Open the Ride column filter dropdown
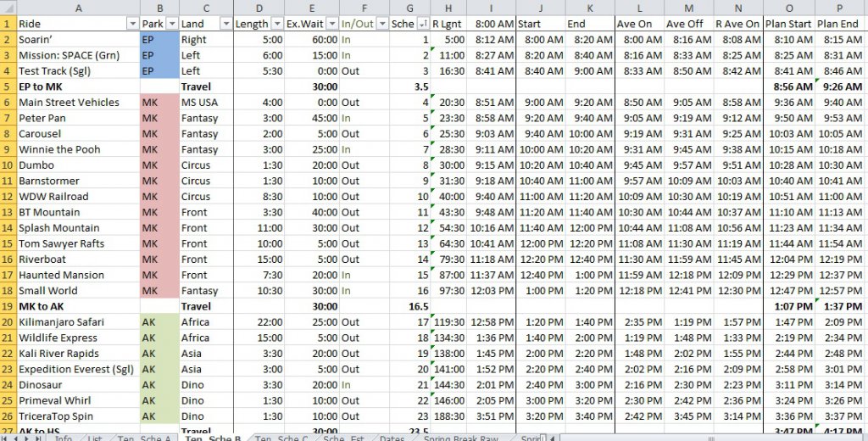The height and width of the screenshot is (441, 868). point(132,24)
